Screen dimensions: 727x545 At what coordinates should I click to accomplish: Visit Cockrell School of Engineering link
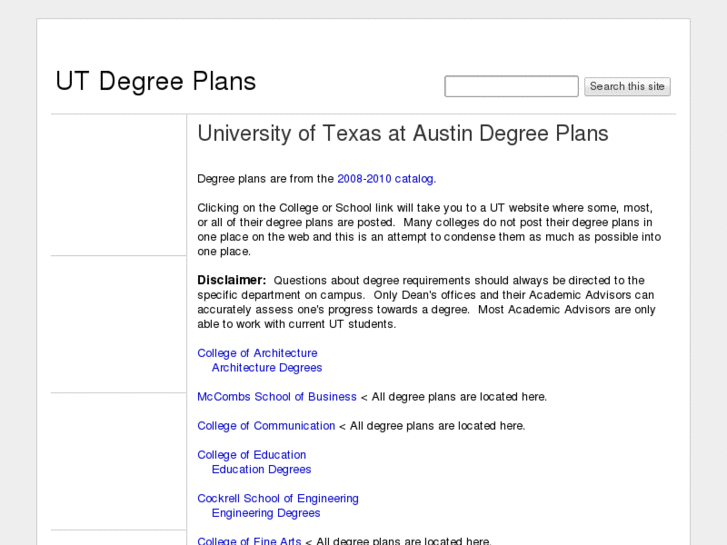tap(278, 499)
